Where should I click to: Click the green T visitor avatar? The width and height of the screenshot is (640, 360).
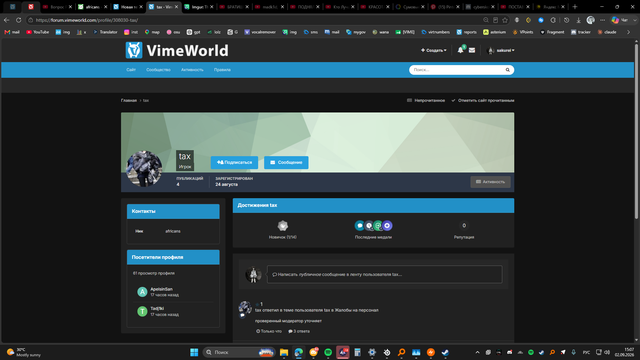[x=142, y=311]
